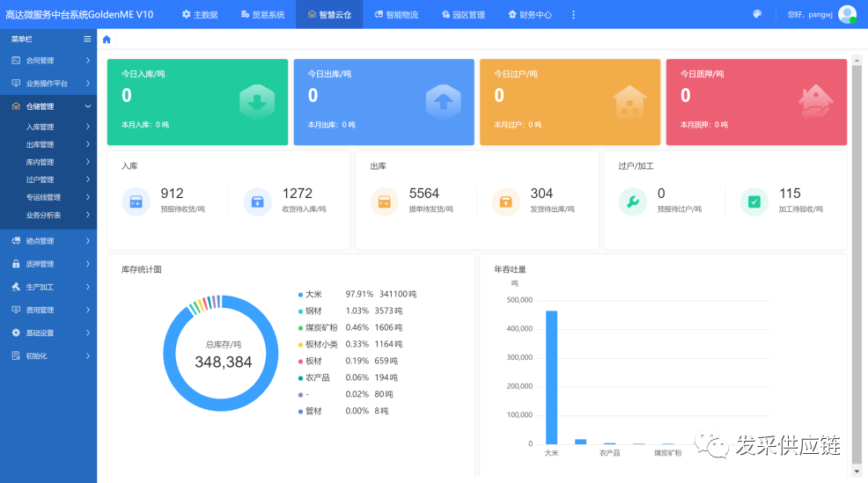Viewport: 868px width, 483px height.
Task: Click the 业务操作平台 chevron arrow
Action: pos(88,84)
